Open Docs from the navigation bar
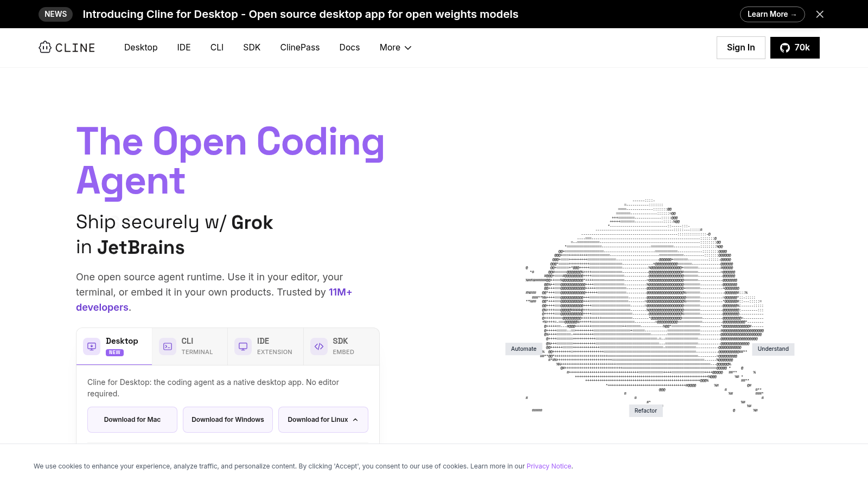868x488 pixels. 349,48
